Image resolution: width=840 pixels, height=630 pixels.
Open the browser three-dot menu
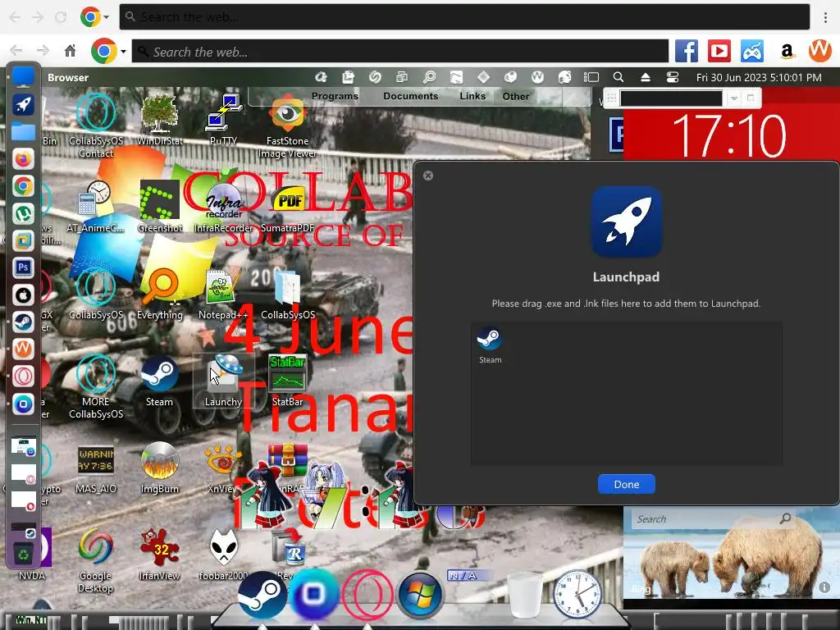pos(825,17)
